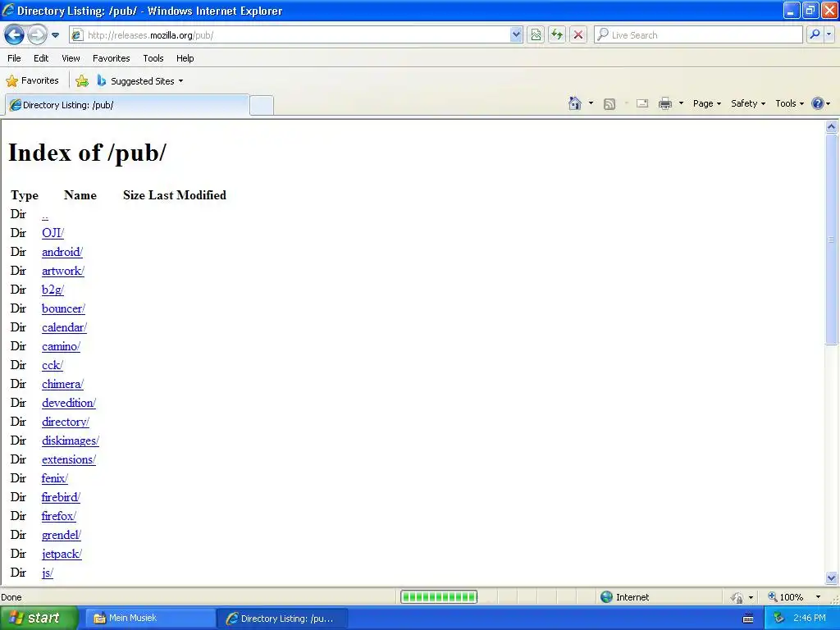Stop loading with the red X icon
Image resolution: width=840 pixels, height=630 pixels.
(578, 35)
